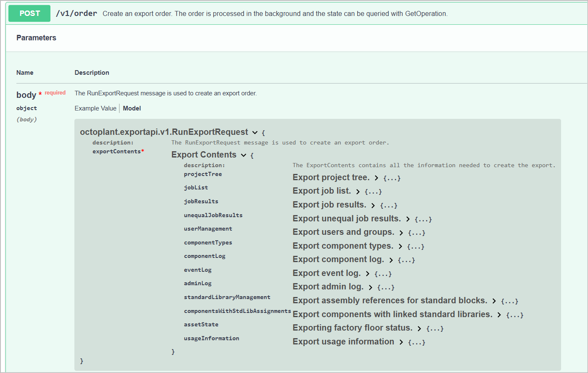Click the Export job results. title
This screenshot has height=373, width=588.
click(x=330, y=205)
